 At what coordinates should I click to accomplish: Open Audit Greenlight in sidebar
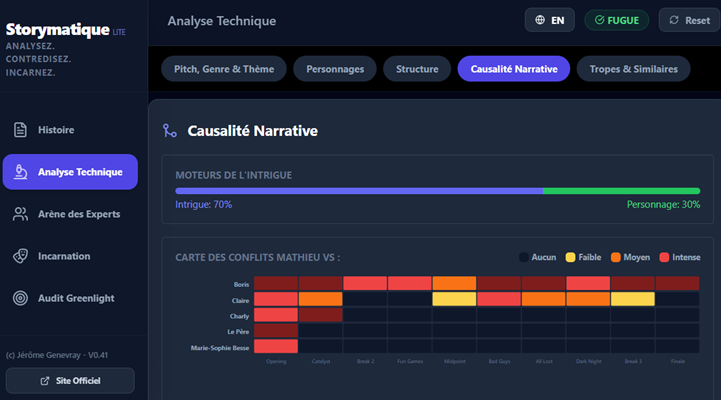70,298
